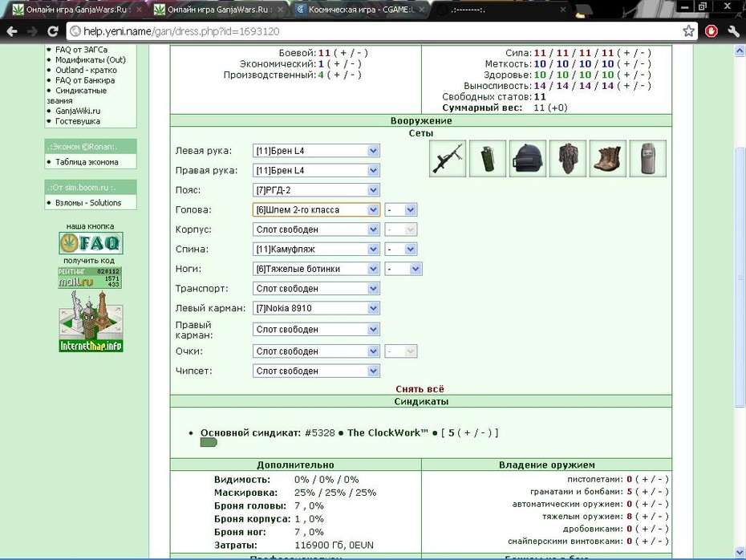Open the Корпус slot dropdown

pyautogui.click(x=316, y=229)
